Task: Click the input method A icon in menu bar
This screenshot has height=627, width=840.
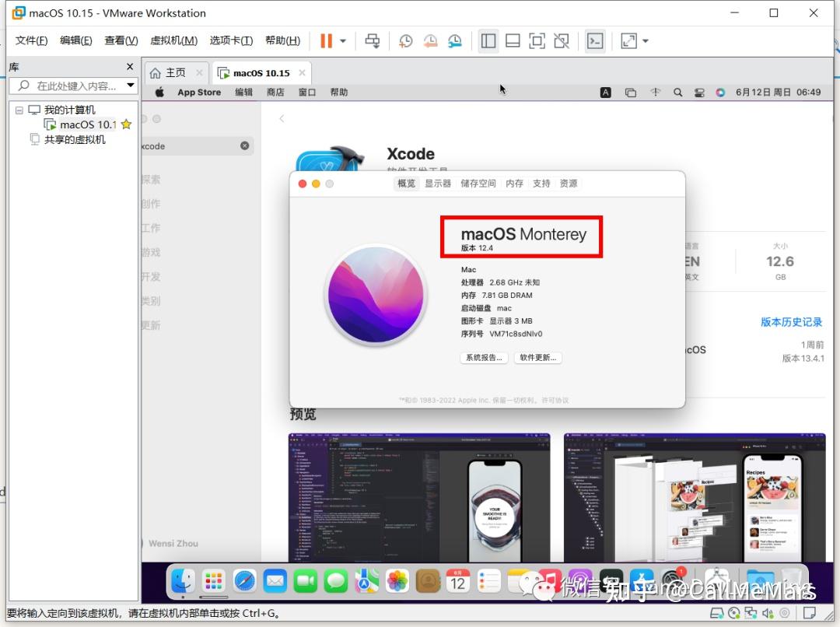Action: (605, 92)
